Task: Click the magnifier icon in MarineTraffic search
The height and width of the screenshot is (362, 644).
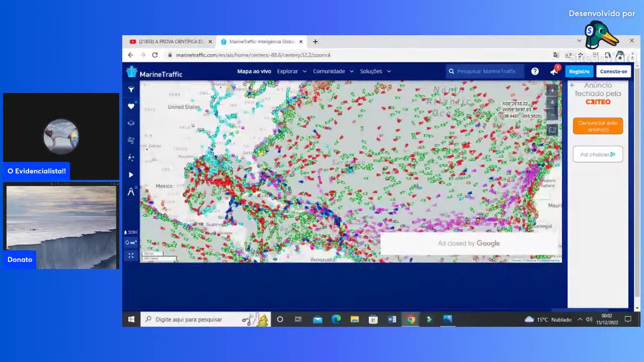Action: [x=451, y=71]
